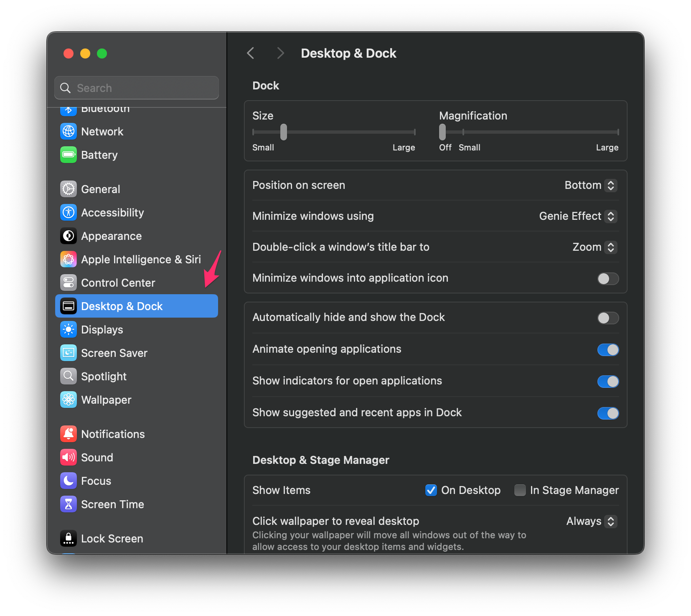Select Lock Screen in the sidebar
Screen dimensions: 691x616
pos(137,538)
